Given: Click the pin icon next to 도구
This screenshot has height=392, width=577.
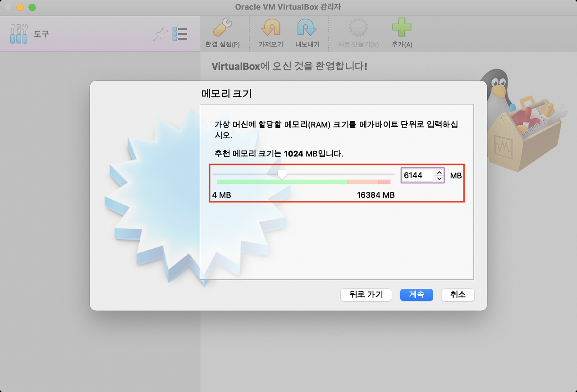Looking at the screenshot, I should pyautogui.click(x=160, y=34).
